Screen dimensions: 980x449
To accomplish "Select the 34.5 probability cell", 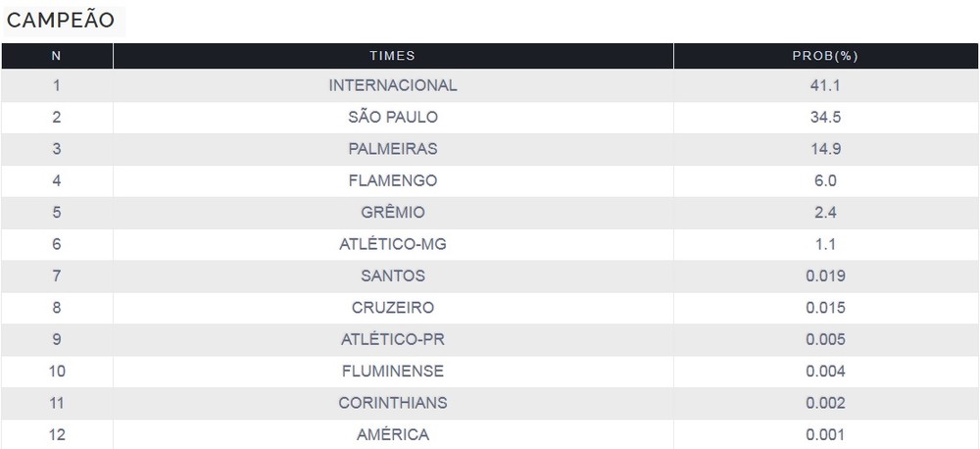I will 825,118.
